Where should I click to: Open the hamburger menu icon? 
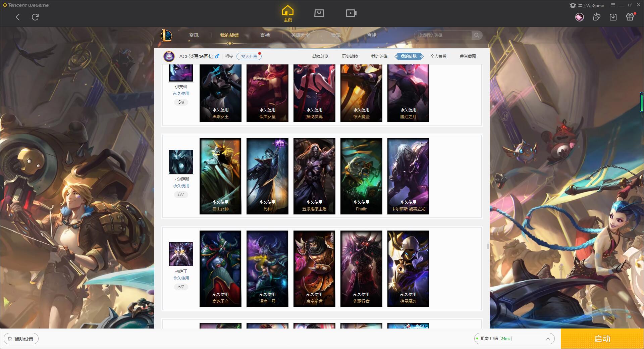pos(613,5)
